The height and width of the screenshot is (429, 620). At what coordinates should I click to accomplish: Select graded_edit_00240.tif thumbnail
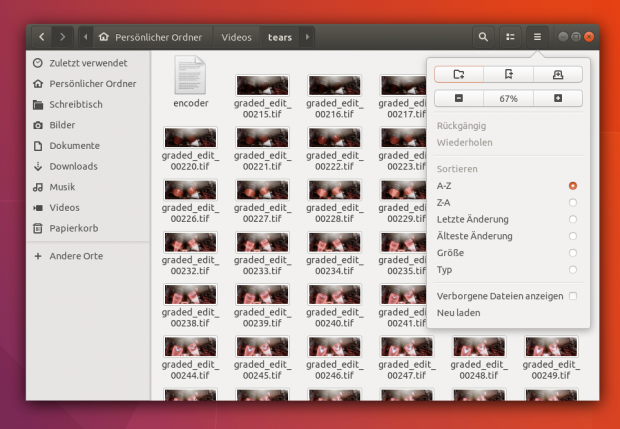click(x=335, y=295)
